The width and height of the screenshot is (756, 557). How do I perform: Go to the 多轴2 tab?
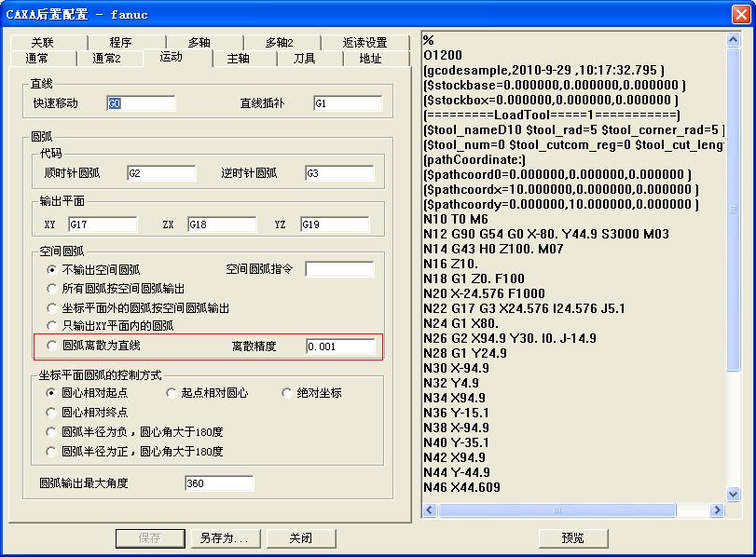(x=279, y=42)
